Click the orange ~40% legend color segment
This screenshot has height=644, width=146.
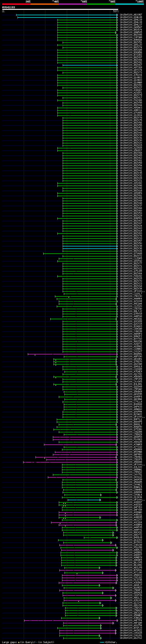pos(45,4)
